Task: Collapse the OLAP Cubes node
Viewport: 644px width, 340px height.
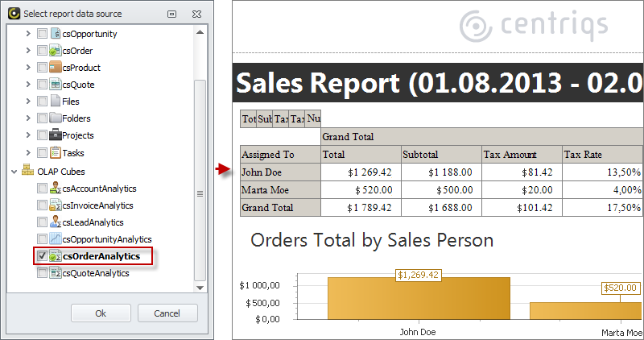Action: coord(14,172)
